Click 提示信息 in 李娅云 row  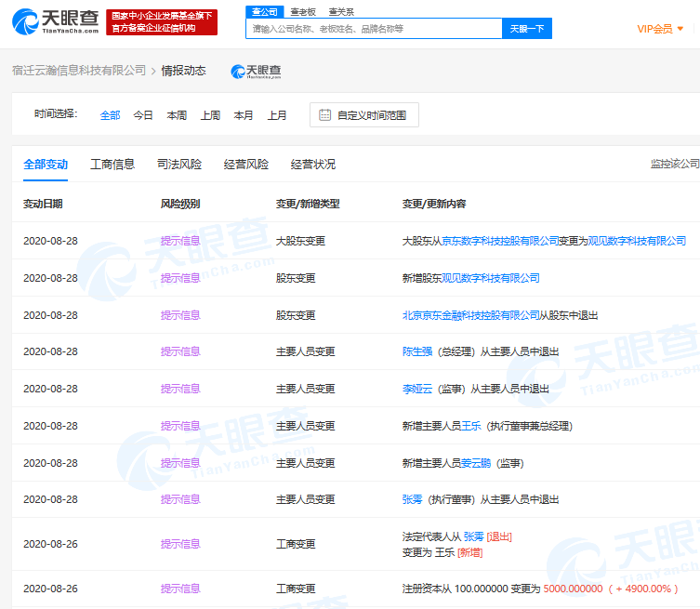(180, 389)
